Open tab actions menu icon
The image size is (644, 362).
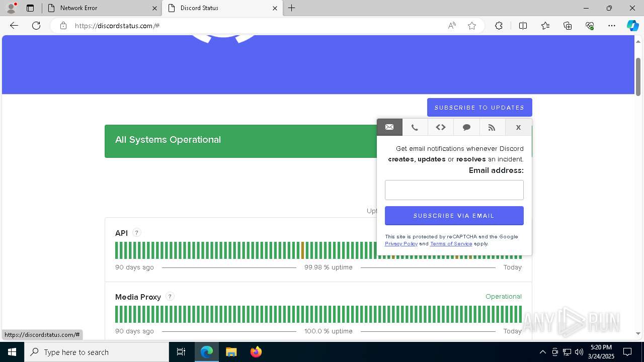point(30,8)
